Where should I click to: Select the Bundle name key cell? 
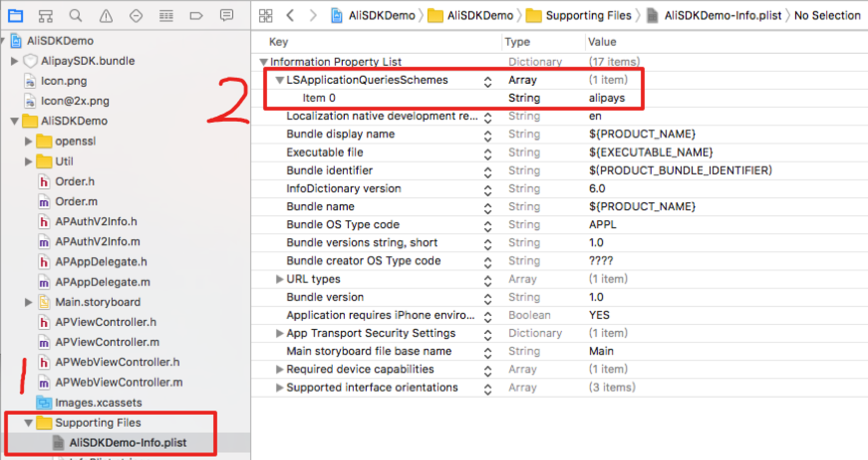coord(320,207)
